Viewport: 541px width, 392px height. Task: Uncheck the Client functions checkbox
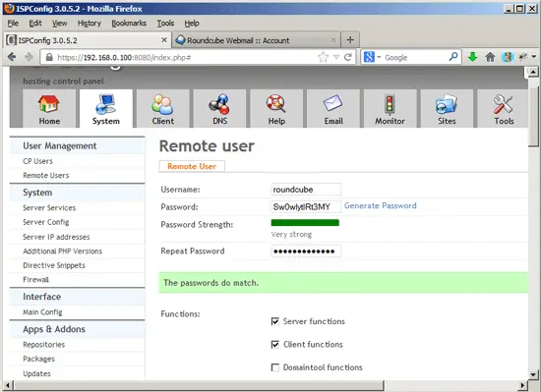click(275, 345)
